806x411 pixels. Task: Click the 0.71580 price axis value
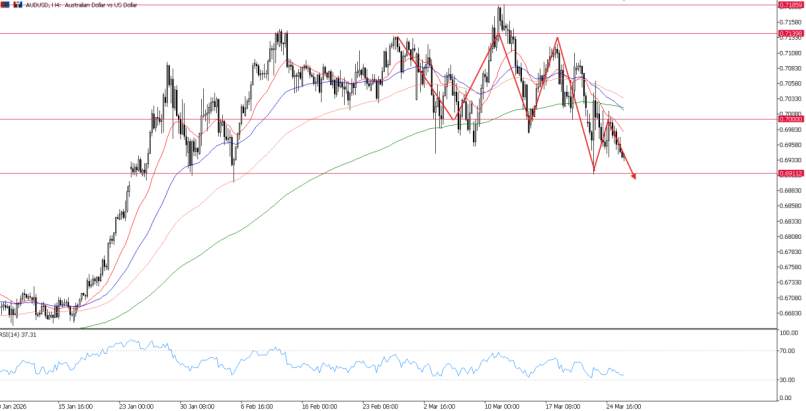792,22
